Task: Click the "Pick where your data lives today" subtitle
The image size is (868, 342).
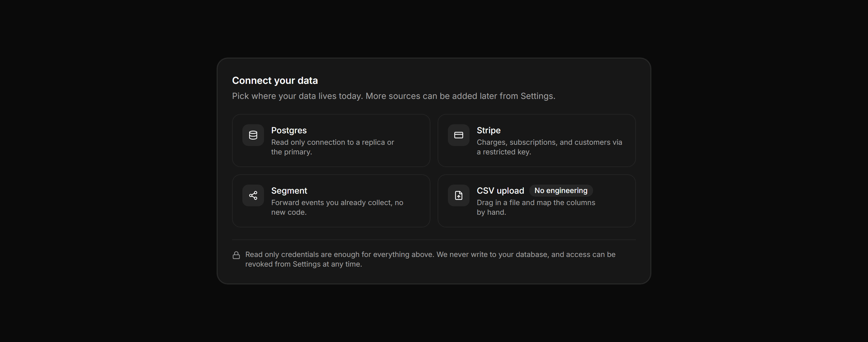Action: tap(394, 96)
